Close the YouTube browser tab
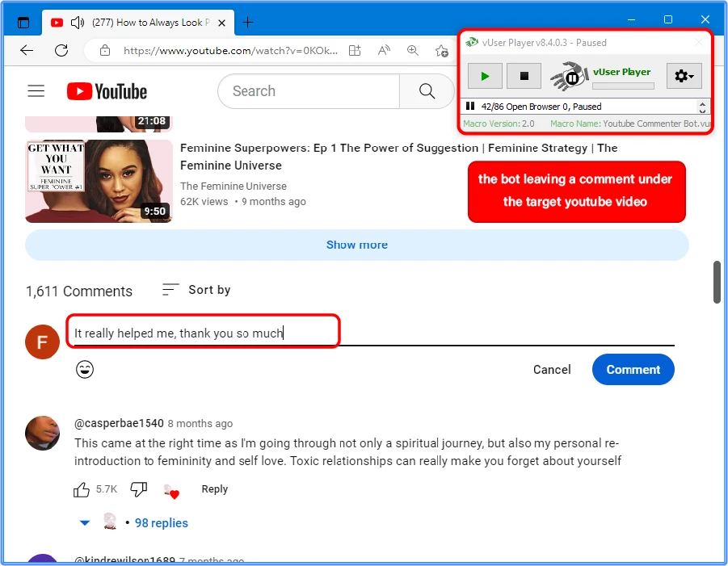The width and height of the screenshot is (728, 566). click(x=222, y=23)
